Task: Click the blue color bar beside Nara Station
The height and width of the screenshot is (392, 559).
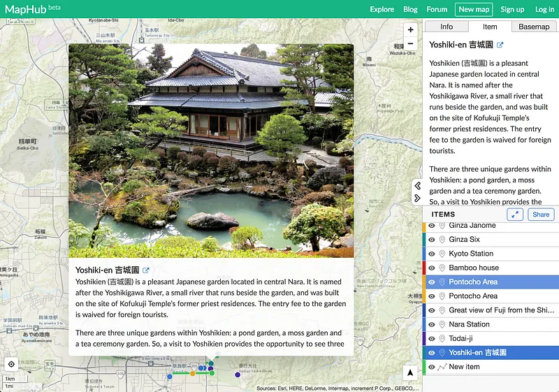Action: (424, 324)
